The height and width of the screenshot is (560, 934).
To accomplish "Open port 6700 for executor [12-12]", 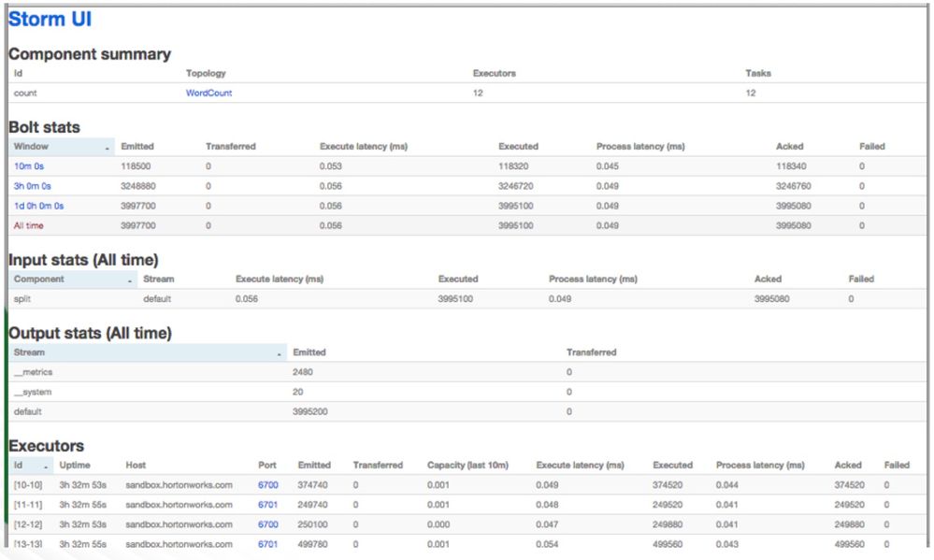I will tap(267, 524).
